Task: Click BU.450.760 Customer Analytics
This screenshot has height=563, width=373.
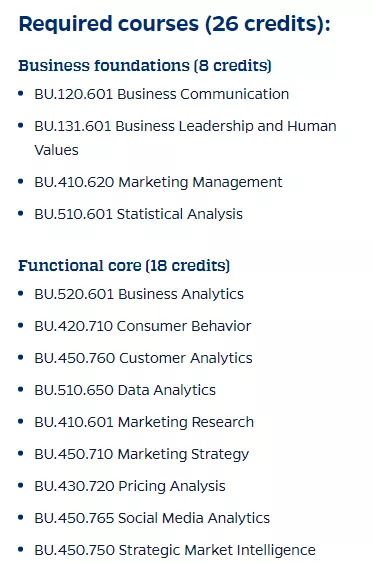Action: tap(143, 358)
